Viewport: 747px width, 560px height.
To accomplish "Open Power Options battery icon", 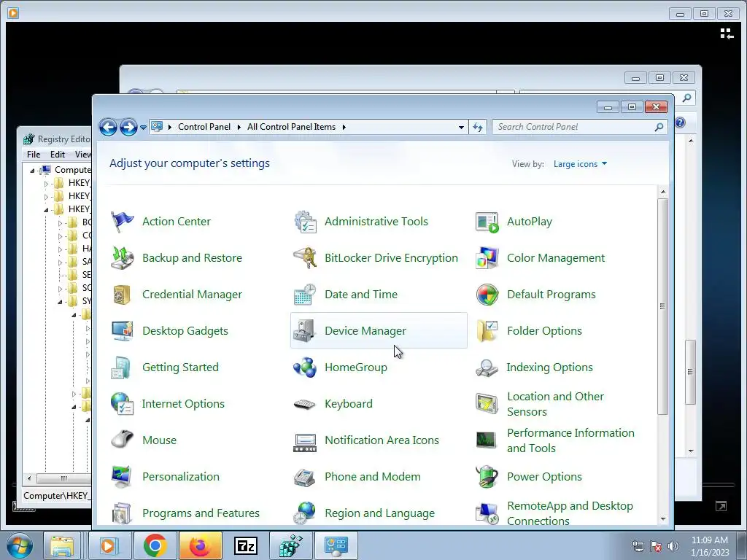I will point(487,477).
